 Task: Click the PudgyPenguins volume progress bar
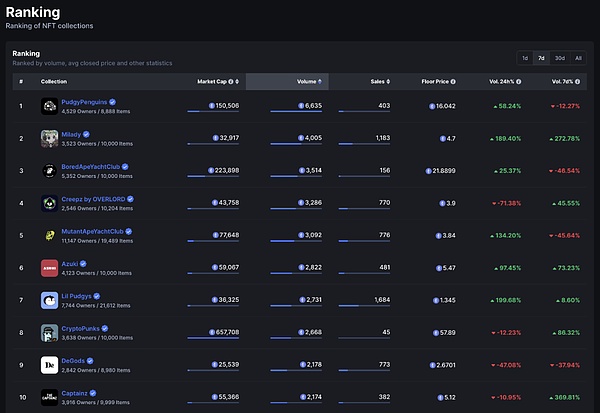click(x=295, y=112)
